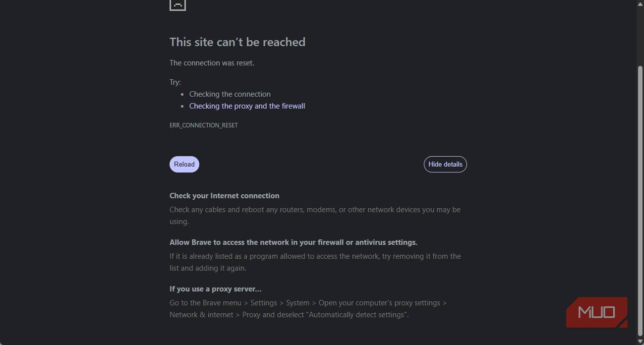Screen dimensions: 644x345
Task: Click the Brave menu proxy settings instructions
Action: 308,309
